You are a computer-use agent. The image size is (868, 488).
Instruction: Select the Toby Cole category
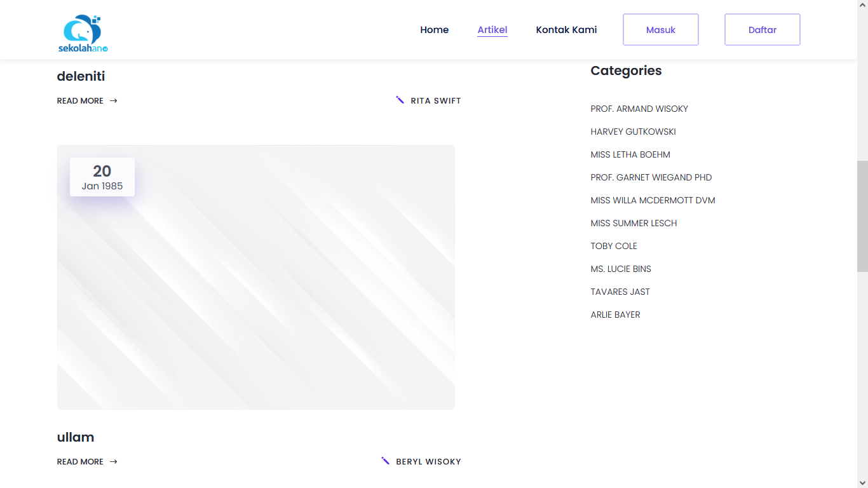613,246
